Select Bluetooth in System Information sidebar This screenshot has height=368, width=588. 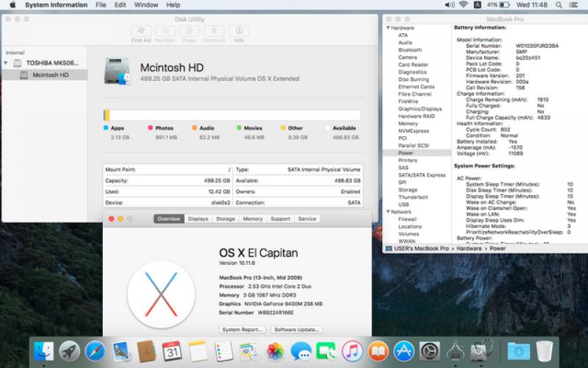(410, 50)
